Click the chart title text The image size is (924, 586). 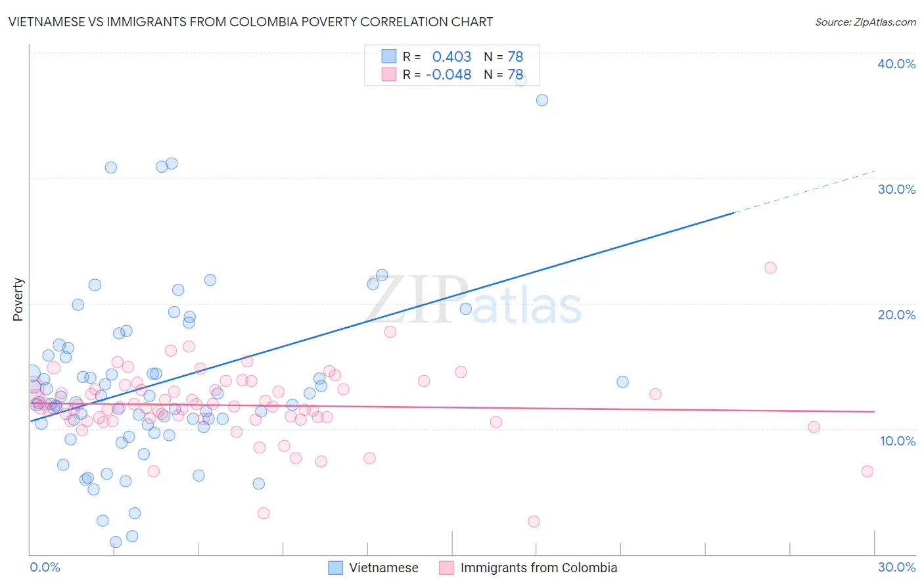(250, 22)
